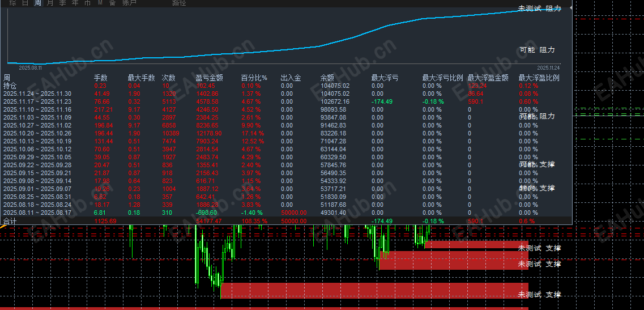Viewport: 644px width, 310px height.
Task: Click the 10389 trade count cell
Action: pos(170,133)
